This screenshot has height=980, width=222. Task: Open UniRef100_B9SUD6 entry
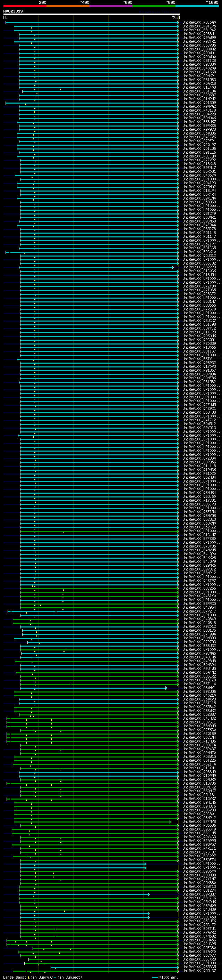tap(199, 691)
